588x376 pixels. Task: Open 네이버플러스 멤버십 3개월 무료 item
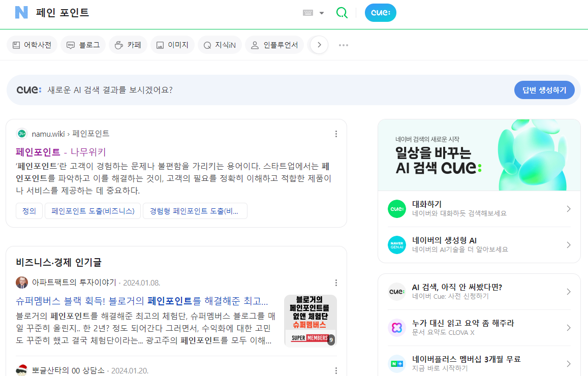[x=479, y=364]
